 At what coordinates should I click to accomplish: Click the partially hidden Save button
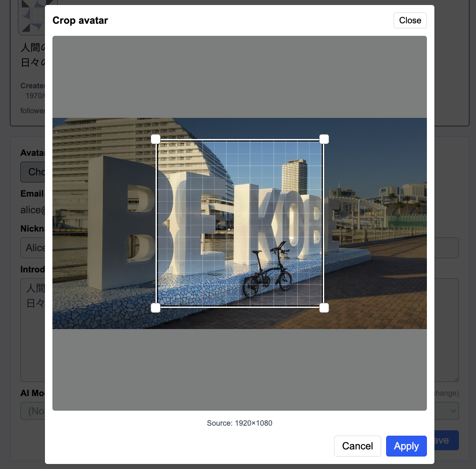pos(446,440)
